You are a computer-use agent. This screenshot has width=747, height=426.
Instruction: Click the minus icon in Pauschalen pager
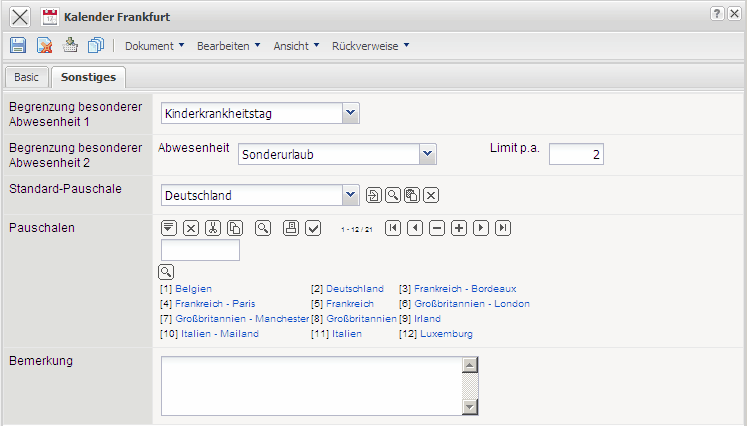point(437,228)
